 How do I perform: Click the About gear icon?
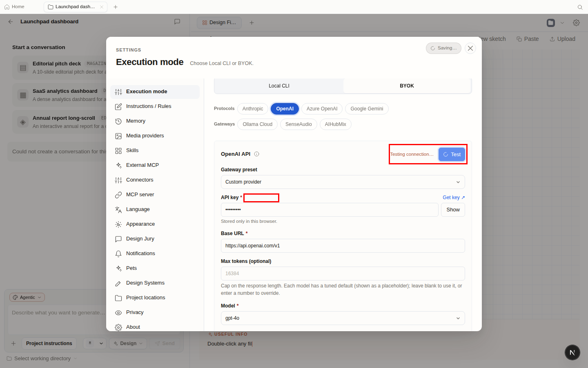click(118, 328)
